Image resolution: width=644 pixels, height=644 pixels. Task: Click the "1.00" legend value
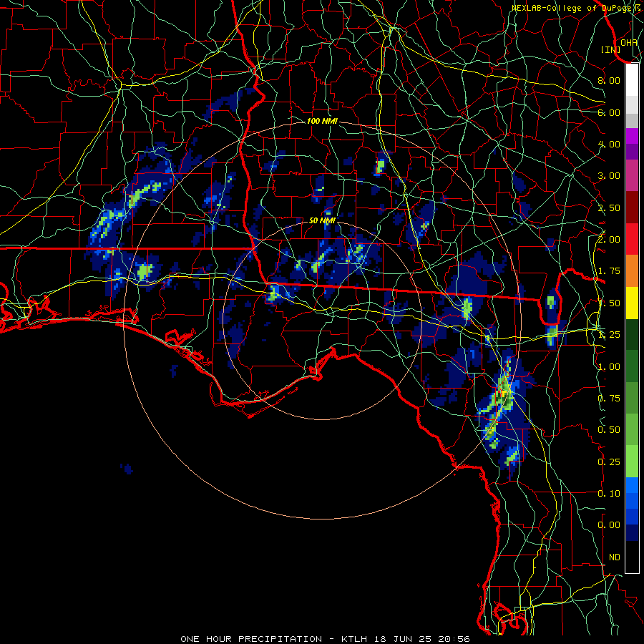[x=609, y=367]
